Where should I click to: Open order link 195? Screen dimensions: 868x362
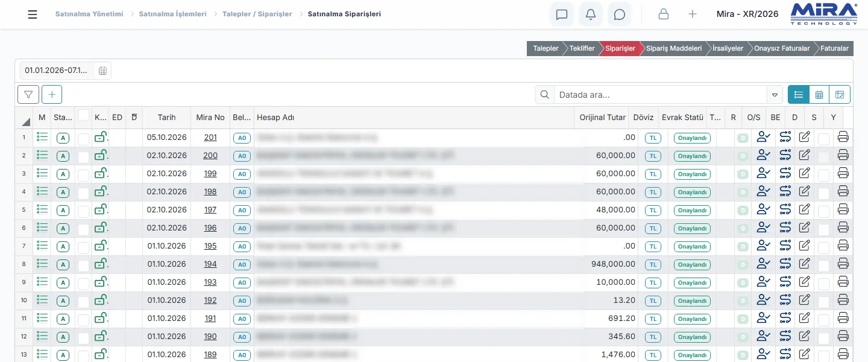(x=210, y=246)
